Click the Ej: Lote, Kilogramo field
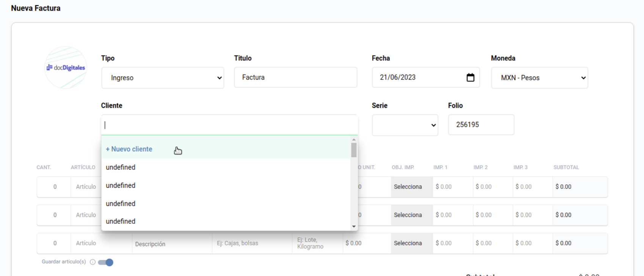This screenshot has height=276, width=644. [x=317, y=243]
